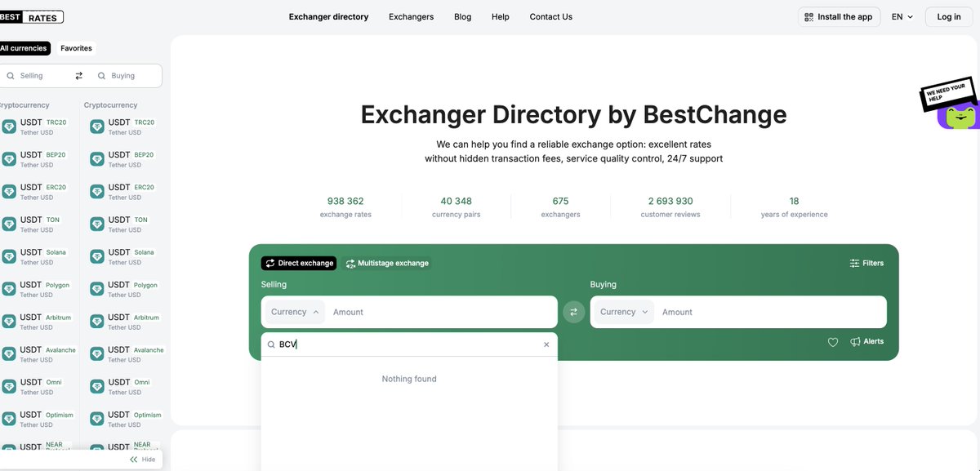Open Exchanger directory menu item
This screenshot has height=471, width=980.
coord(328,16)
